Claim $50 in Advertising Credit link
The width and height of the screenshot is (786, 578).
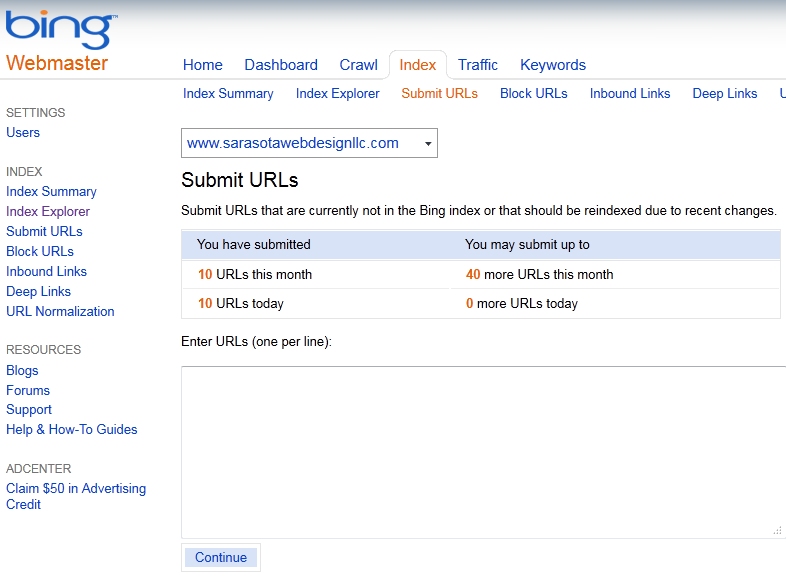tap(76, 496)
